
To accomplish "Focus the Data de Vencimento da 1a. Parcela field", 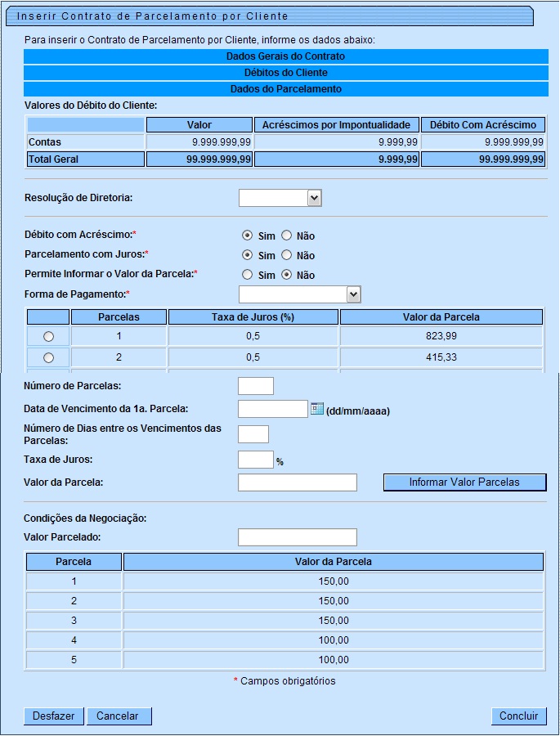I will (x=272, y=409).
